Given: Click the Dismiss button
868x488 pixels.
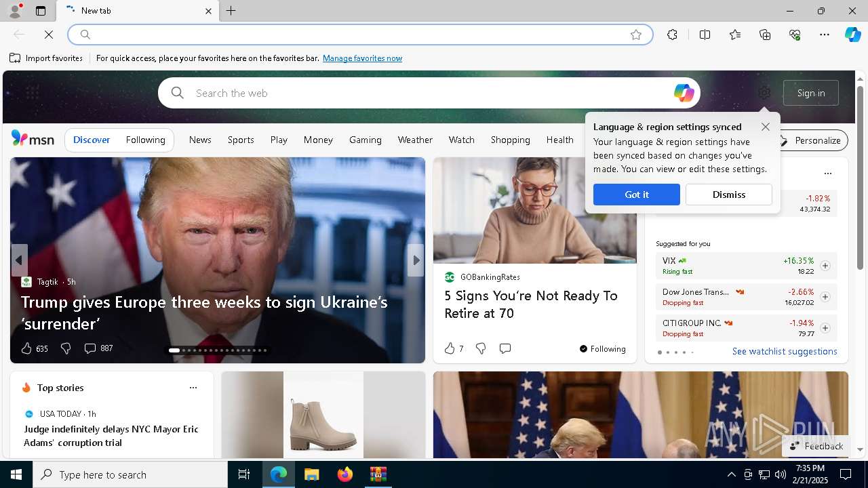Looking at the screenshot, I should click(x=729, y=195).
